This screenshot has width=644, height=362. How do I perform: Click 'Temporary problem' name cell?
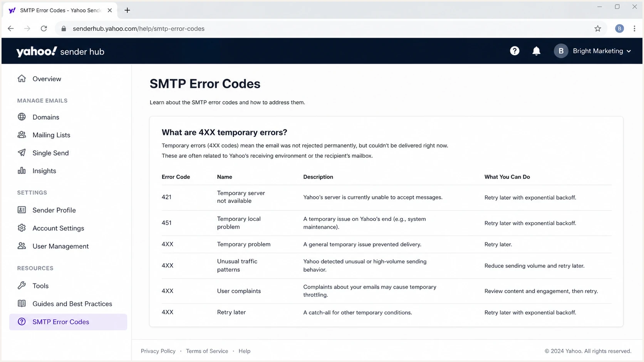click(x=243, y=244)
